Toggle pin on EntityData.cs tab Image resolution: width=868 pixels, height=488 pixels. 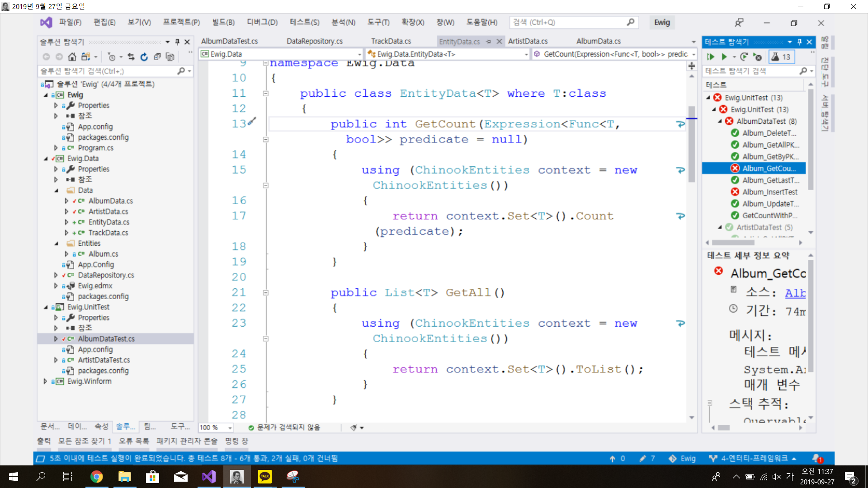click(x=489, y=42)
